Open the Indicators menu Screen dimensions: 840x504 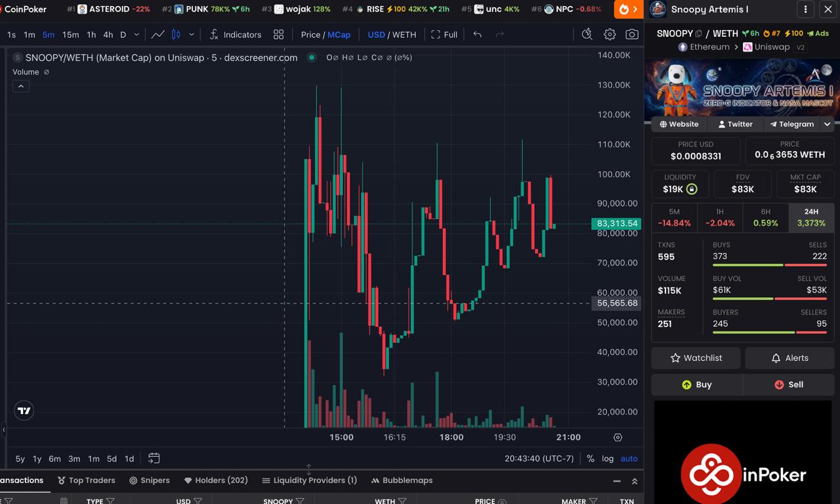[235, 35]
